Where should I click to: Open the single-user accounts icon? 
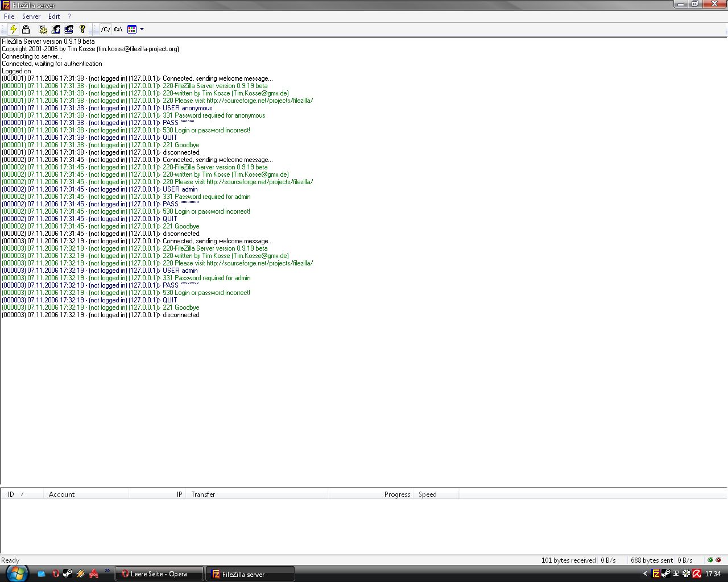coord(56,29)
